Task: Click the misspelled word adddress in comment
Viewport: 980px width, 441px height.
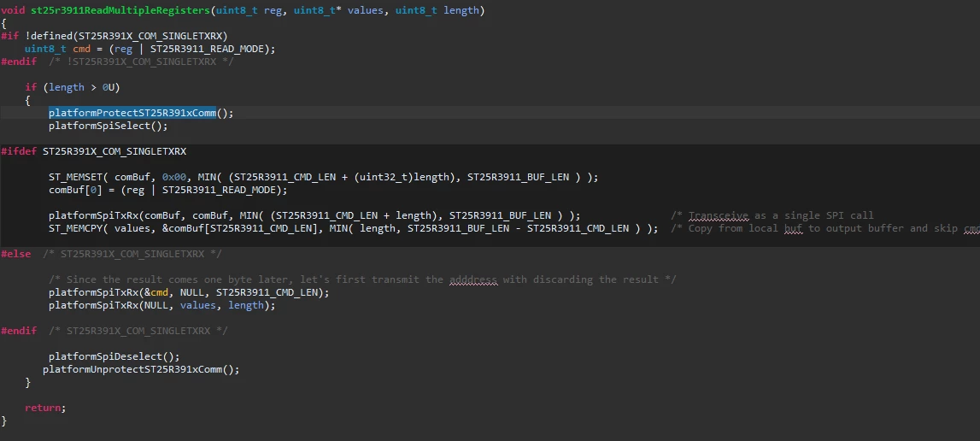Action: [x=473, y=279]
